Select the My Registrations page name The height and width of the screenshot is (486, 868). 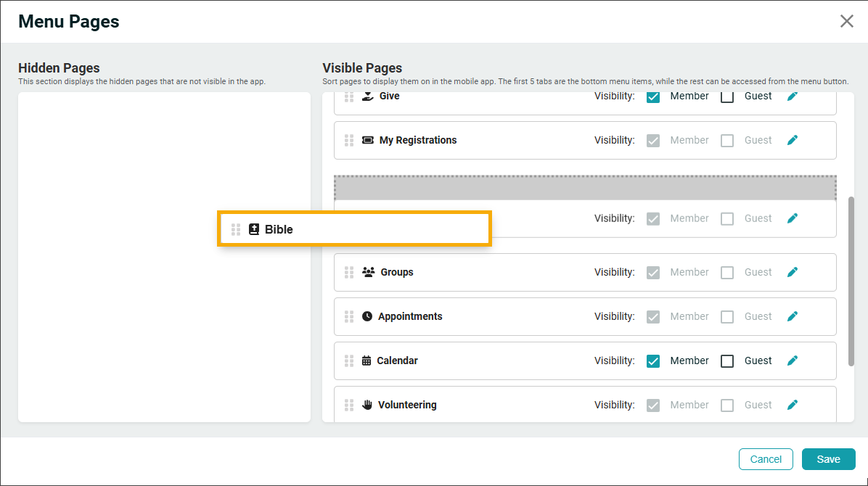[418, 140]
